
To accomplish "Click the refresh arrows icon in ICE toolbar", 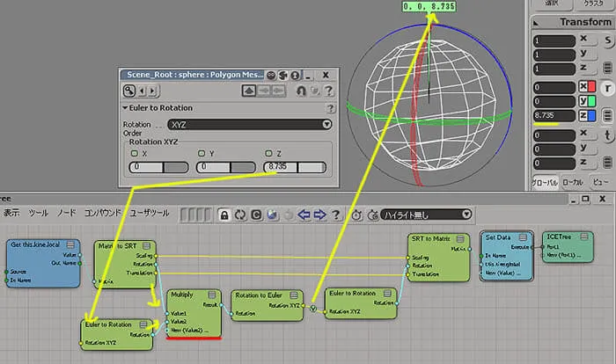I will tap(240, 215).
